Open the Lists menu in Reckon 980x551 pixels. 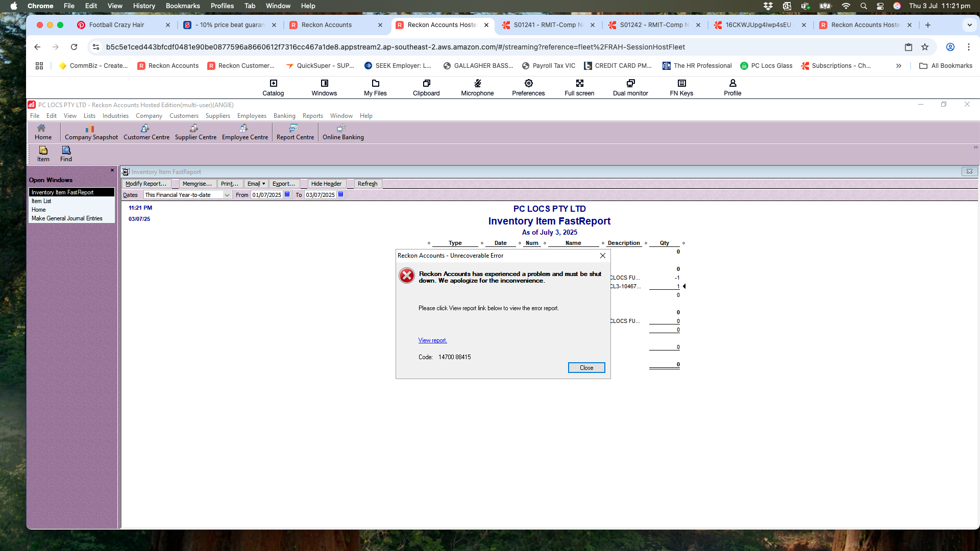coord(89,116)
